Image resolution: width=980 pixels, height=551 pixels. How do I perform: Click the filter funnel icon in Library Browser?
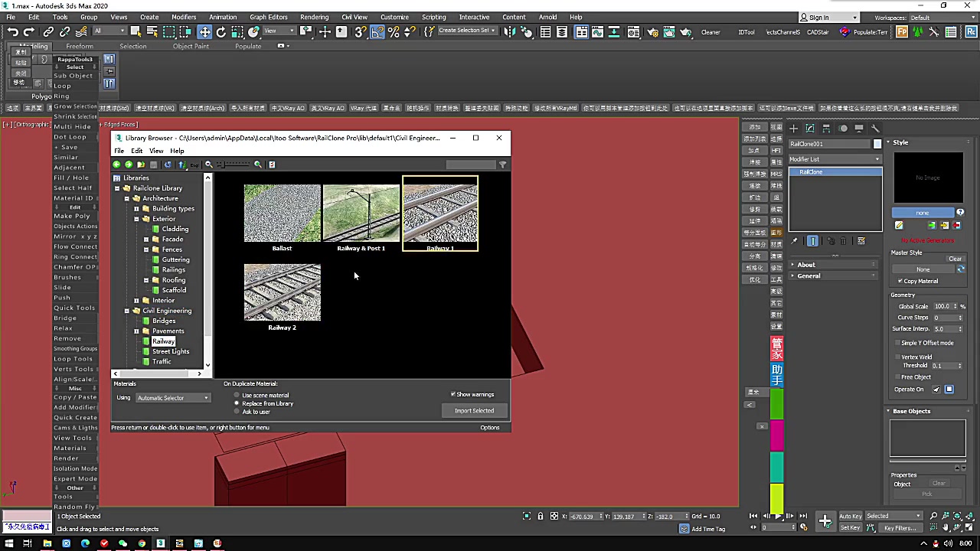click(x=502, y=165)
